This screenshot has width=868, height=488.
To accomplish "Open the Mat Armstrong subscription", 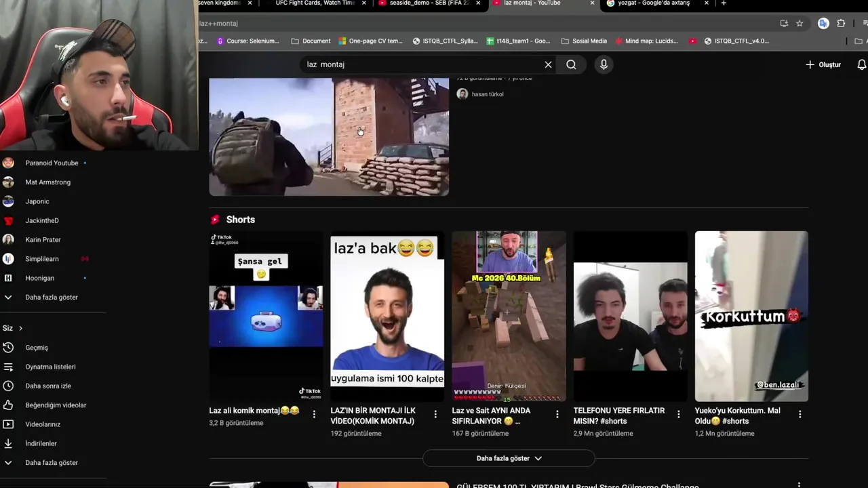I will (x=47, y=182).
